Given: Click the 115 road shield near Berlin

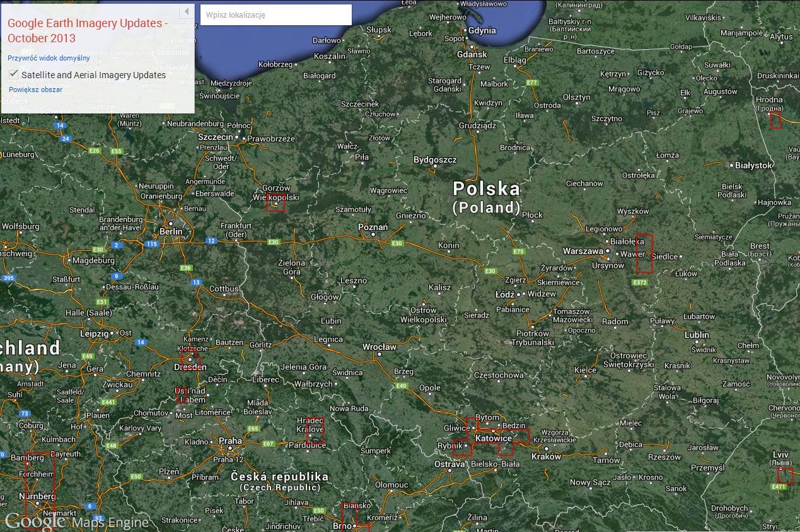Looking at the screenshot, I should (x=151, y=244).
